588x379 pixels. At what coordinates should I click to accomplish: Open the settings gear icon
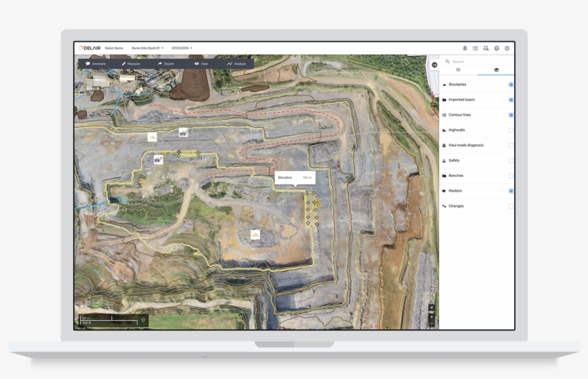[507, 48]
